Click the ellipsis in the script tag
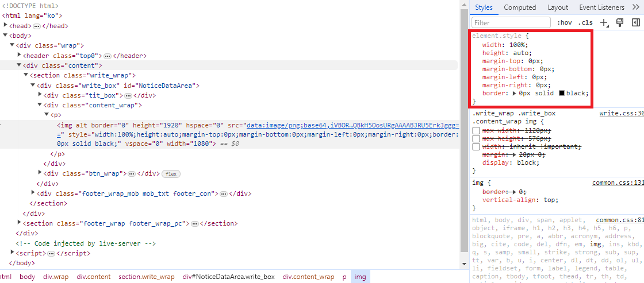Screen dimensions: 644x283 [51, 254]
